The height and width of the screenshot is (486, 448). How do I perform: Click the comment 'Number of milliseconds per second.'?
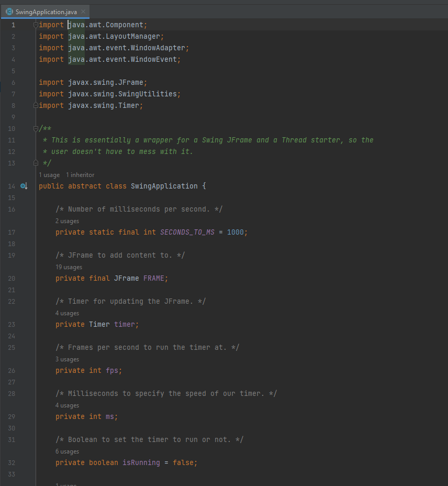tap(139, 209)
